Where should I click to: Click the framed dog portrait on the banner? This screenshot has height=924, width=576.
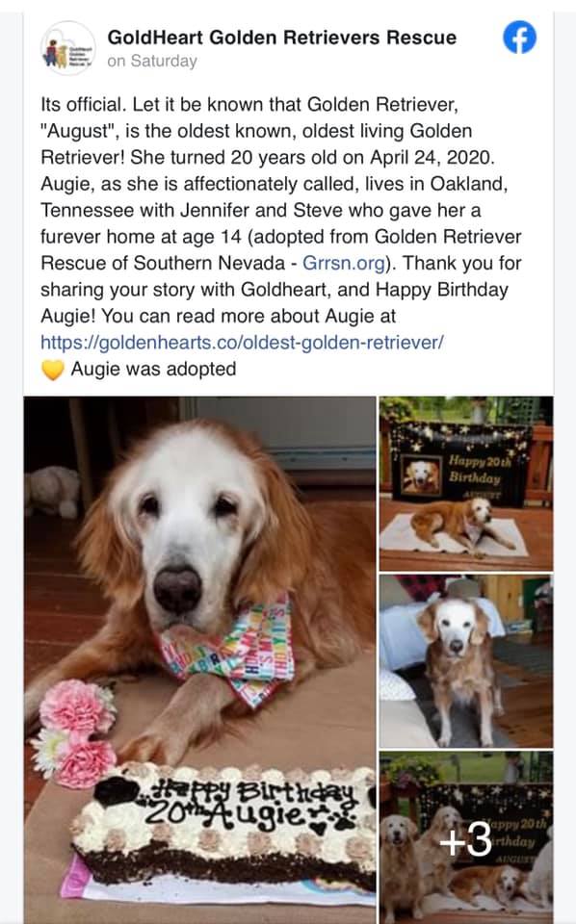(x=421, y=475)
